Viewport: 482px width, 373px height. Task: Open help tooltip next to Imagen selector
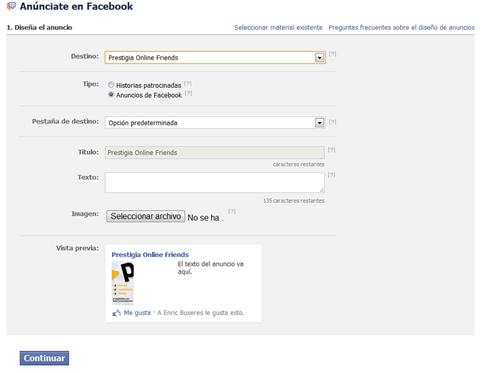[232, 211]
